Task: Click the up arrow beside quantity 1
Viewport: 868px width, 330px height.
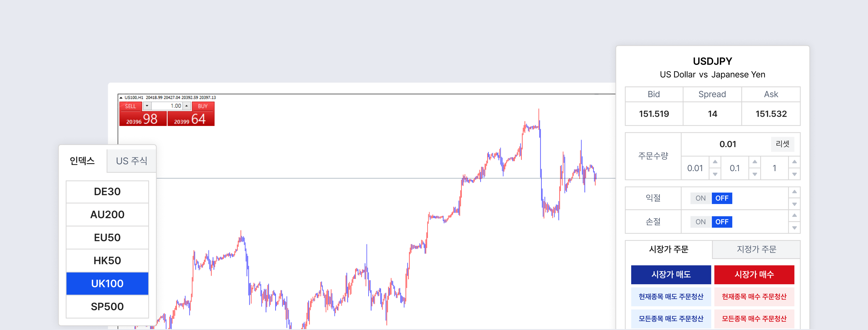Action: [794, 162]
